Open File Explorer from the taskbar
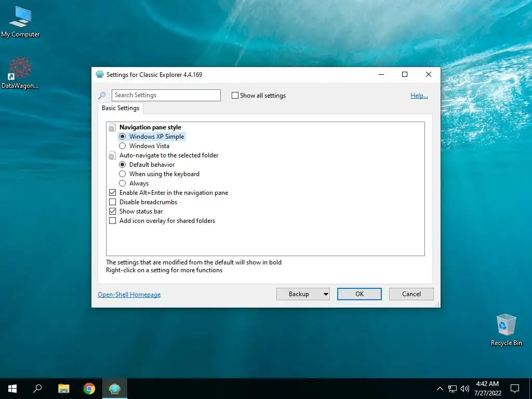Viewport: 532px width, 399px height. coord(63,389)
